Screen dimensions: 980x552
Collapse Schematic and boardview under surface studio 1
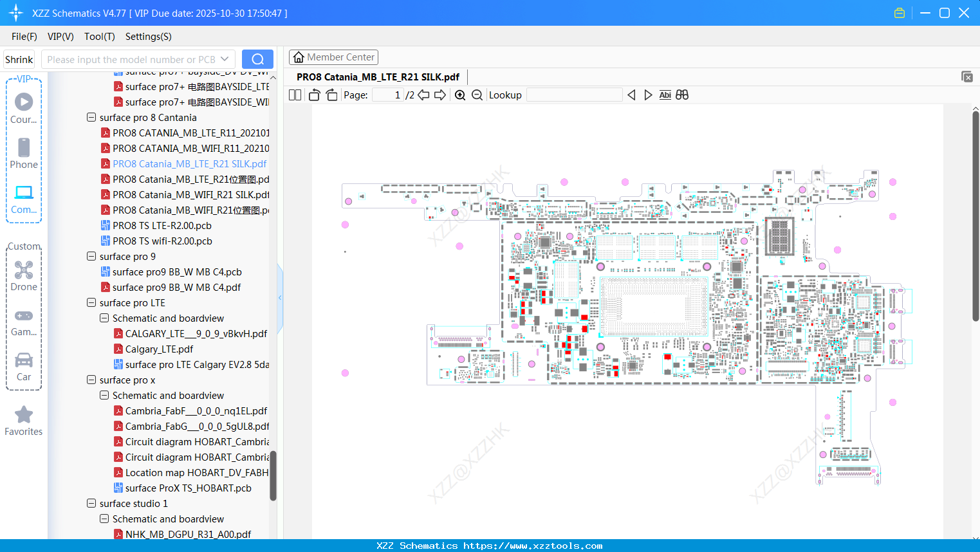(x=104, y=519)
